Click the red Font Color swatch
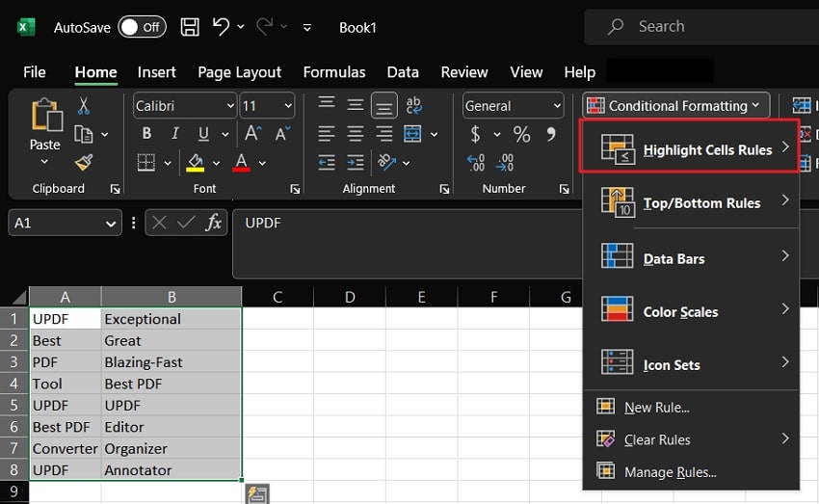Image resolution: width=819 pixels, height=504 pixels. click(x=242, y=162)
